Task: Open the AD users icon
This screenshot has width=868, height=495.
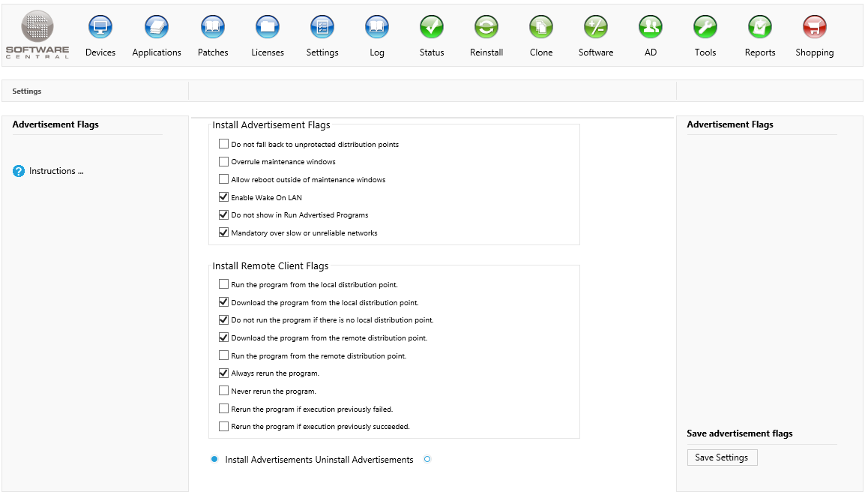Action: 651,28
